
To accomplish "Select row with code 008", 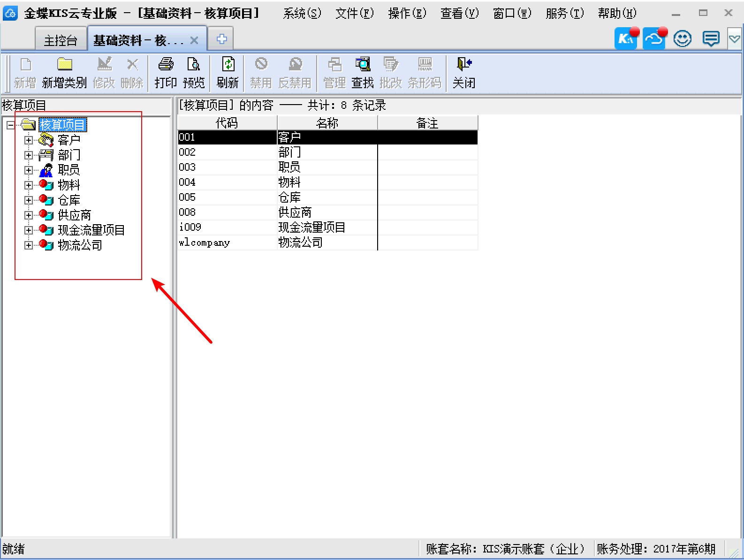I will tap(327, 212).
